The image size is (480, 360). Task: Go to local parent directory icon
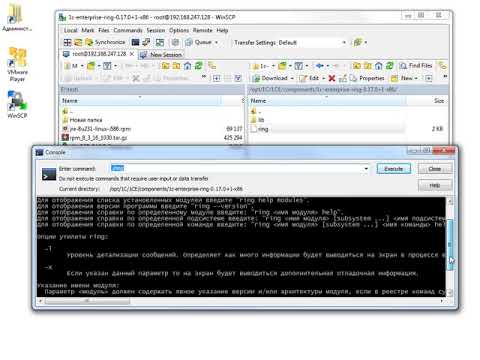pos(165,66)
